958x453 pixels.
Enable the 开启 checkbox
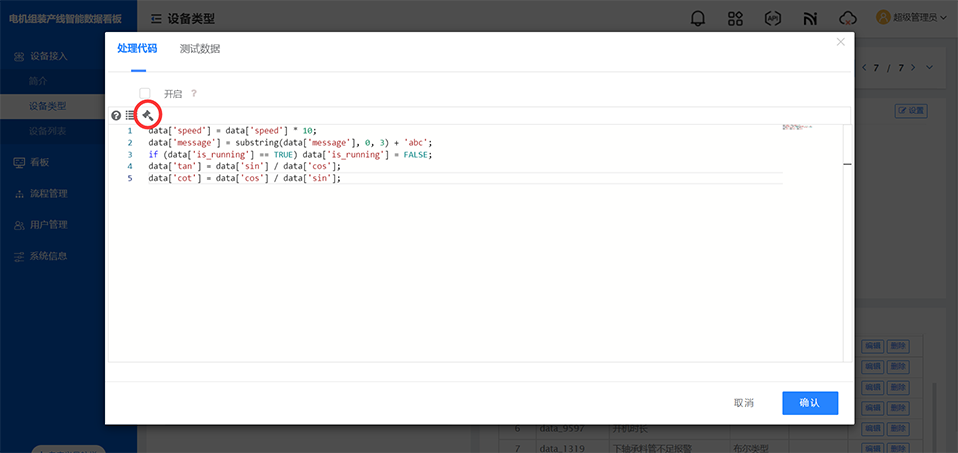click(x=145, y=93)
